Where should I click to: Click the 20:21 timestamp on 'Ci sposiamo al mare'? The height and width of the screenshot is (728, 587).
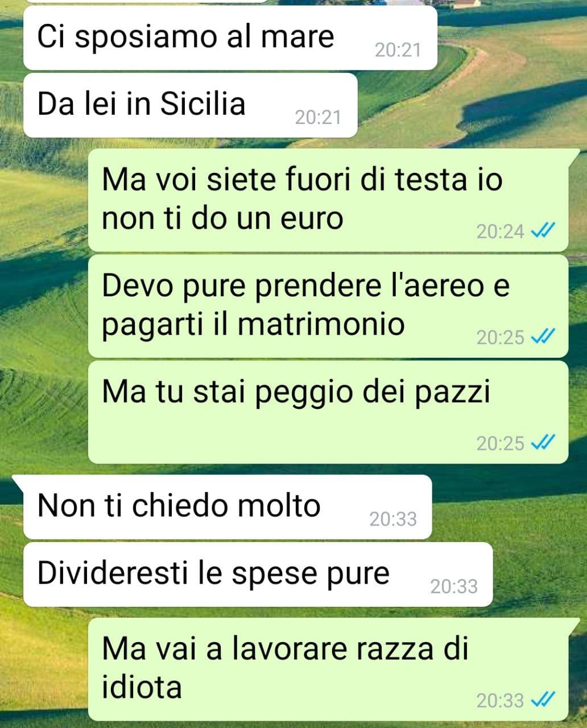click(398, 50)
